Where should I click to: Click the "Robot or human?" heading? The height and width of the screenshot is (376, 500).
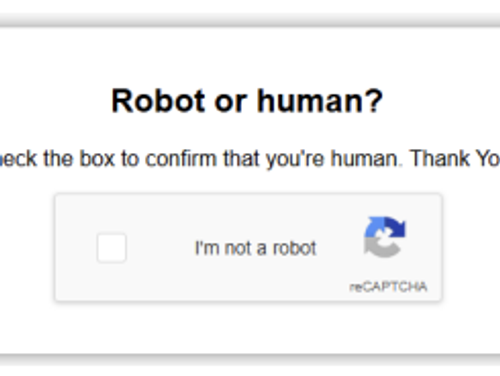coord(247,101)
